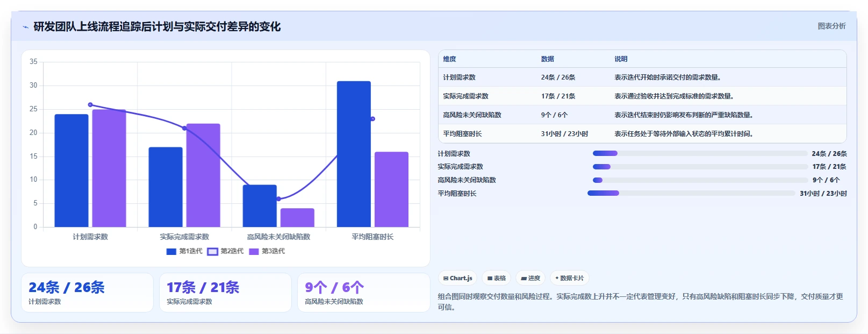
Task: Click the line point above 高风险未关闭缺陷数
Action: coord(278,199)
